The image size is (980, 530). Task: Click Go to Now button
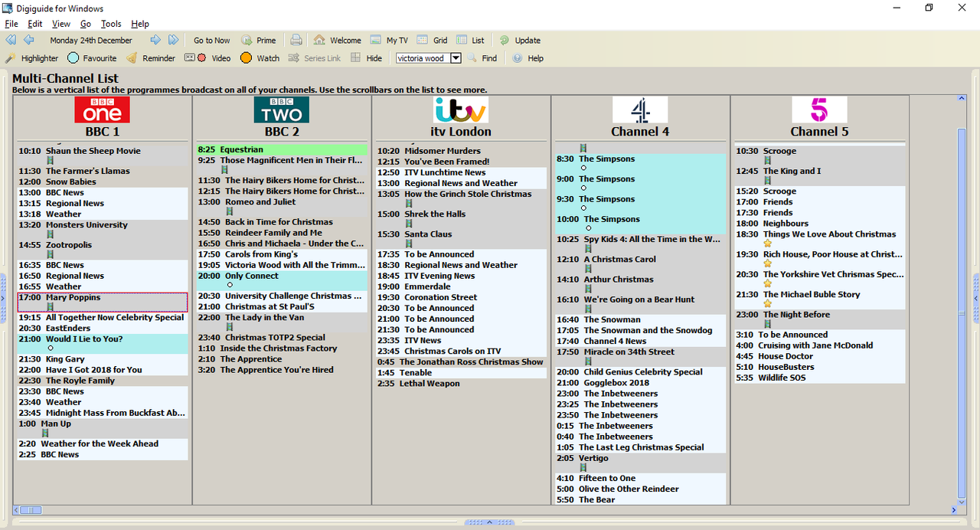211,40
